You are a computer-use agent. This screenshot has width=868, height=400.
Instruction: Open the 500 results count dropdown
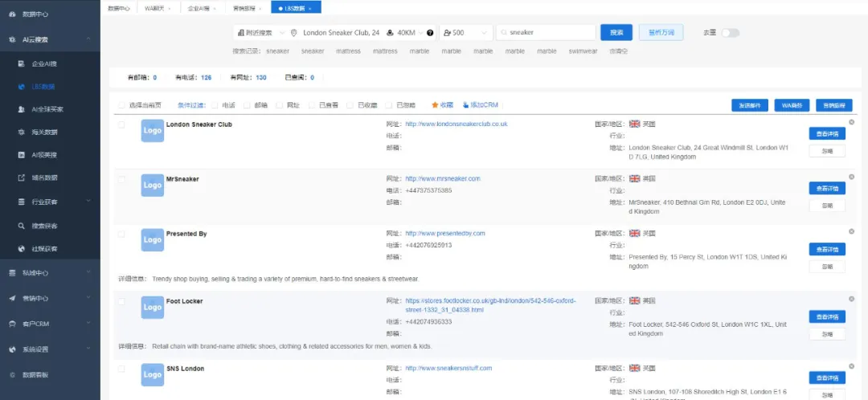(466, 33)
